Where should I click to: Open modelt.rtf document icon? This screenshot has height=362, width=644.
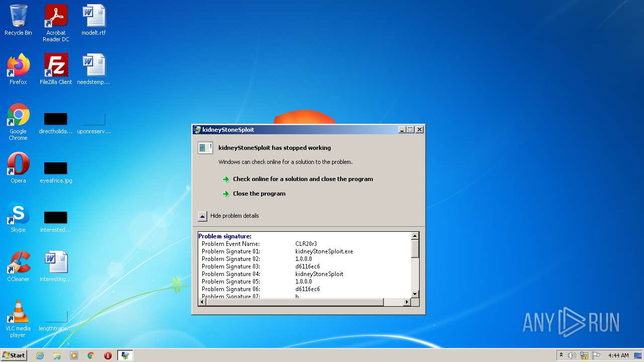94,20
